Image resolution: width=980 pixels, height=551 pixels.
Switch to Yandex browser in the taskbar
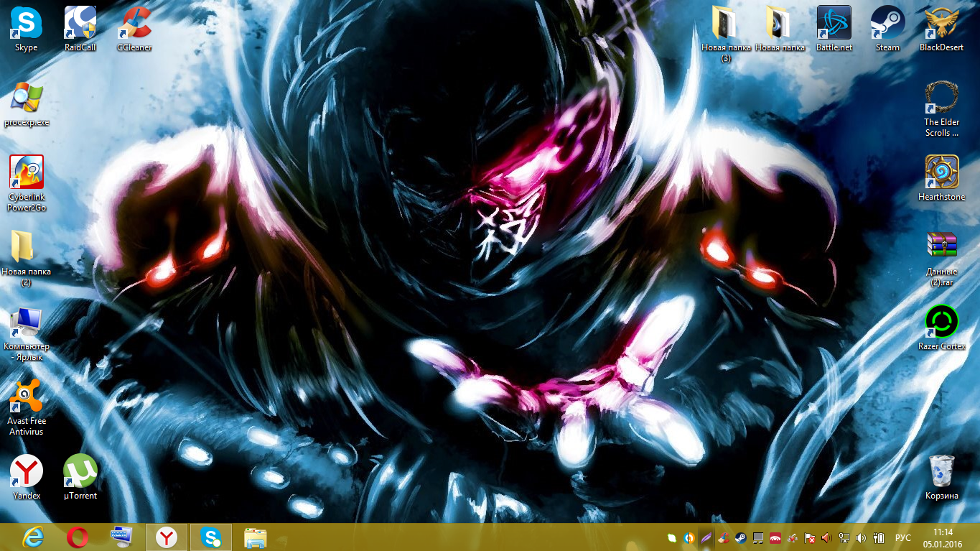pos(167,537)
